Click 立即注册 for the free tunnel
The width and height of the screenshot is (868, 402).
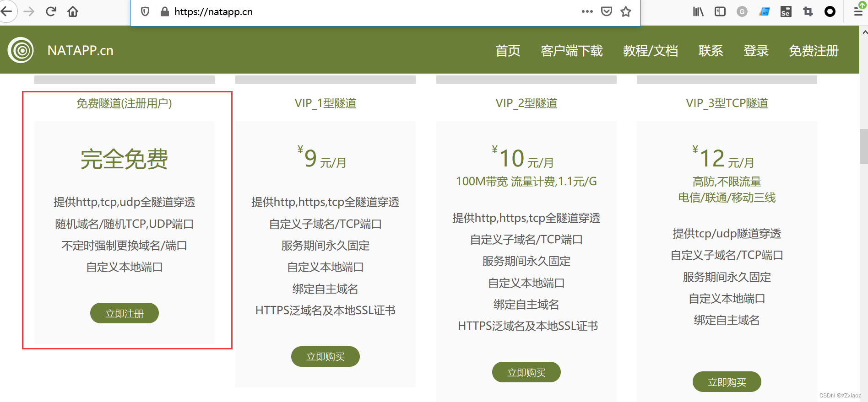125,313
